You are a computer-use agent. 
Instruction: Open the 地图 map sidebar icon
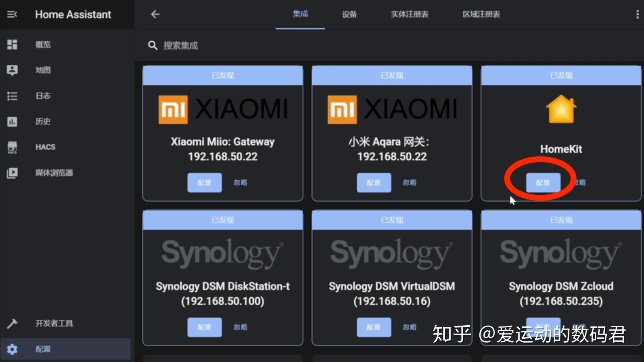click(12, 70)
